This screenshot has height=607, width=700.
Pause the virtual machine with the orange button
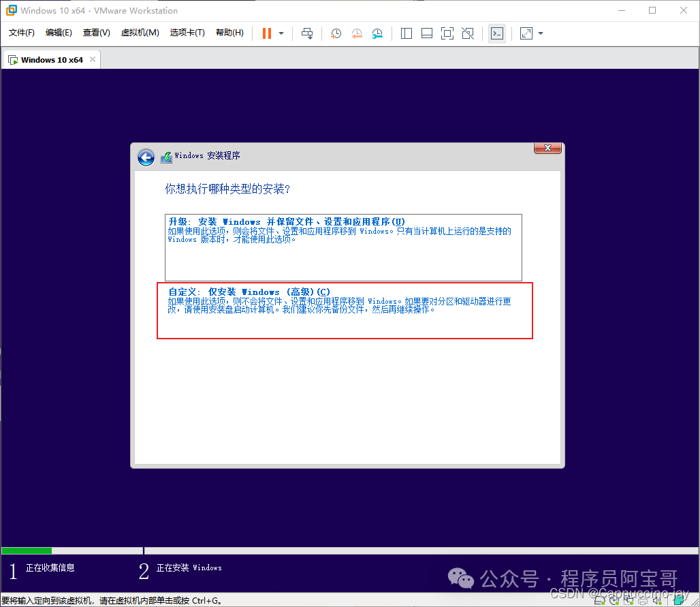coord(266,33)
